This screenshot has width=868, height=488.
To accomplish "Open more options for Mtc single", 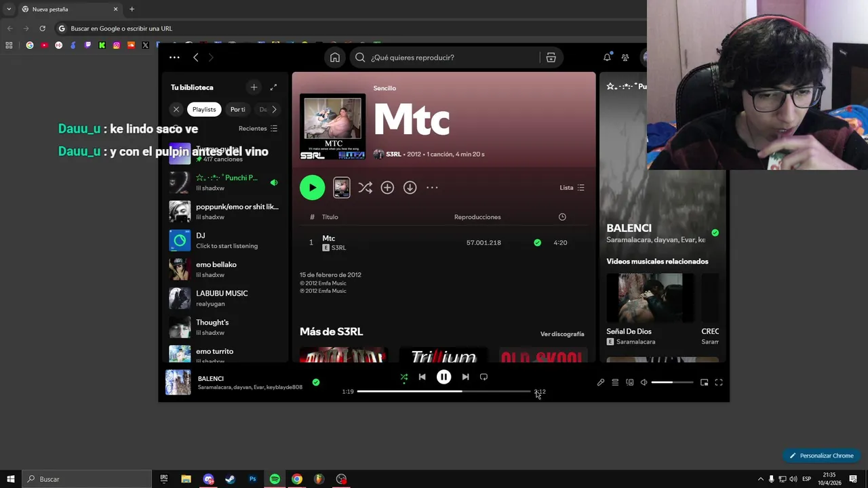I will pos(432,188).
